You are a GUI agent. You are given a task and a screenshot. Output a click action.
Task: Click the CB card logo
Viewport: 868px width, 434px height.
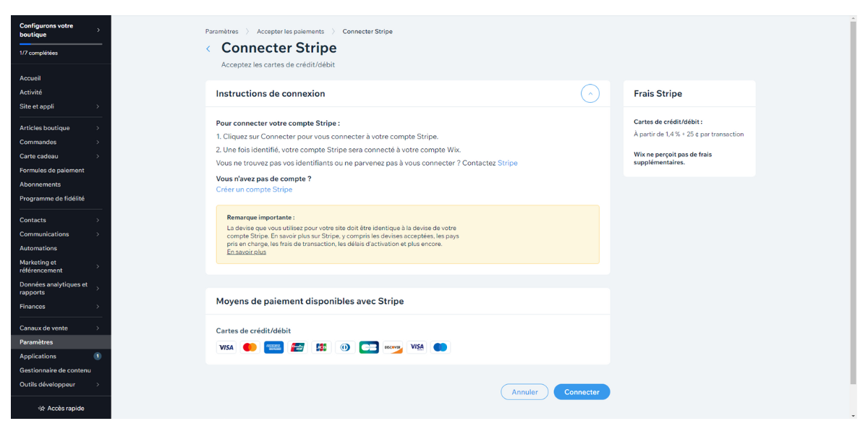(x=369, y=347)
